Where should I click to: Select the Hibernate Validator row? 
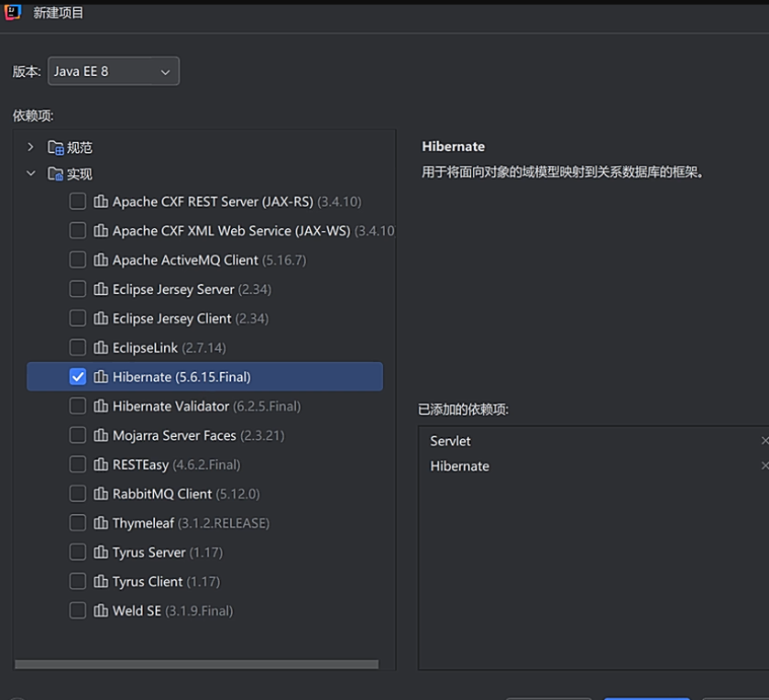[x=204, y=406]
